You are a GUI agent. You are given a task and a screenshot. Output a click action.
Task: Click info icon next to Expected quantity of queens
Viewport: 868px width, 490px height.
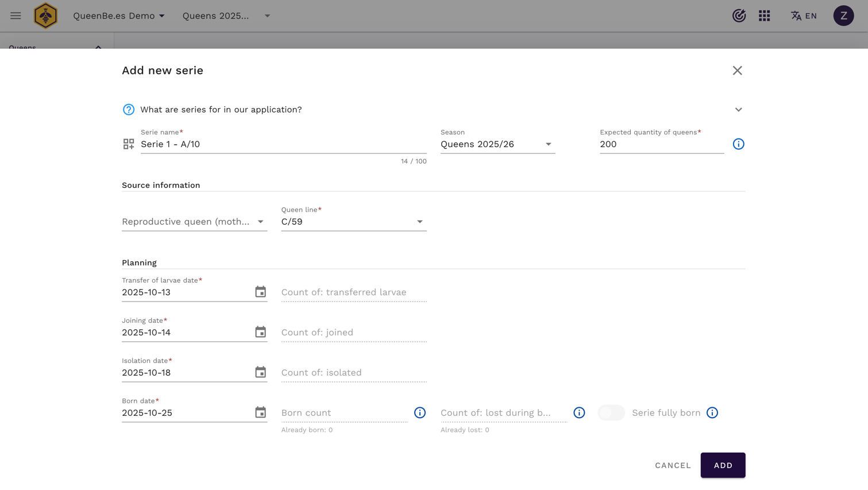click(x=738, y=144)
